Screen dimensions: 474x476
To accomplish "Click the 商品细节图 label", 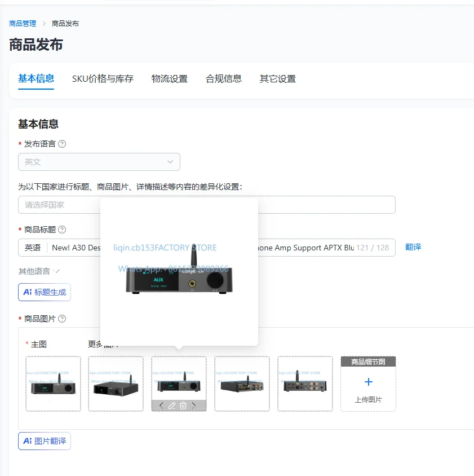I will click(x=369, y=362).
